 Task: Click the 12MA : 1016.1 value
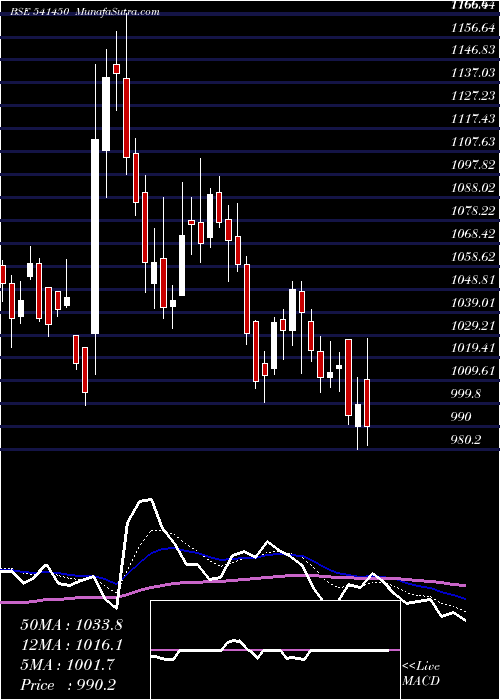71,645
